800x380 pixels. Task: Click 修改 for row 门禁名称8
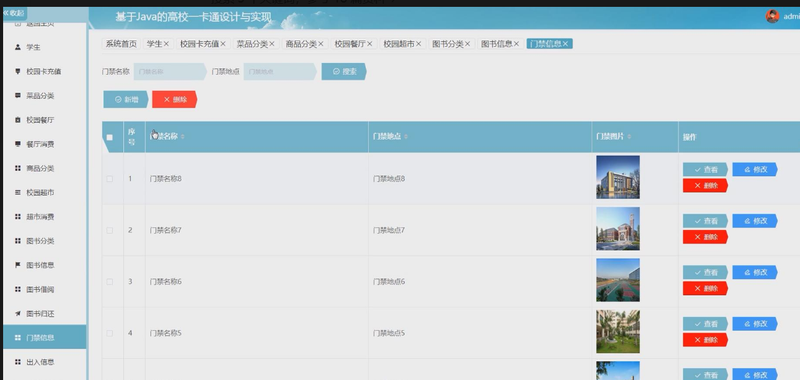pos(755,169)
